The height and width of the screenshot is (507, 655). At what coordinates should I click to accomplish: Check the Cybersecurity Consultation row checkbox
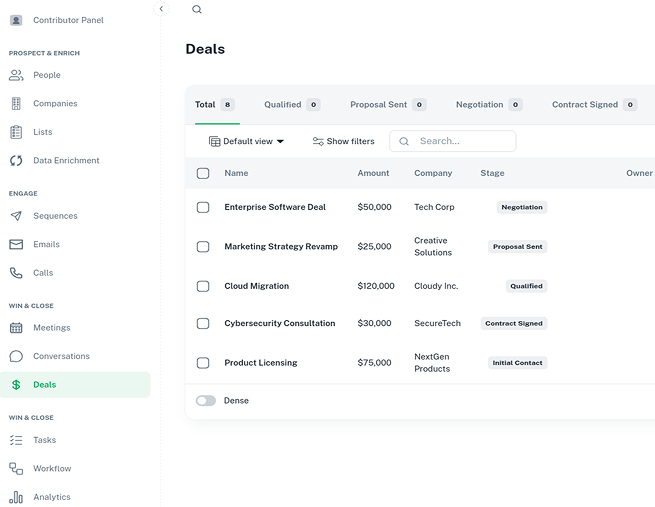point(203,323)
